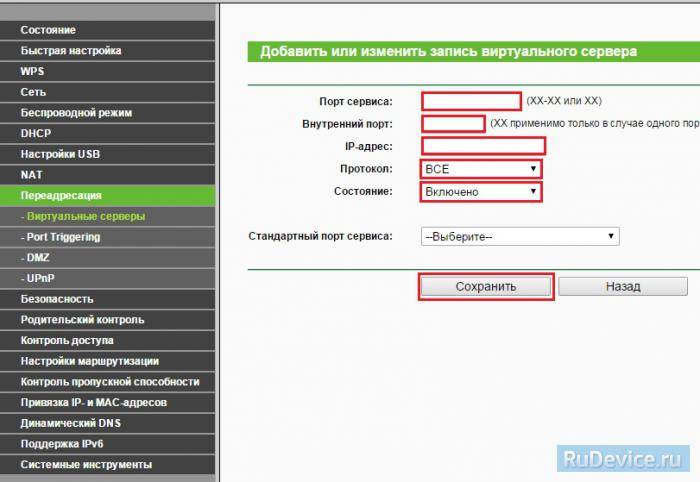Open Быстрая настройка in the sidebar

pos(107,50)
